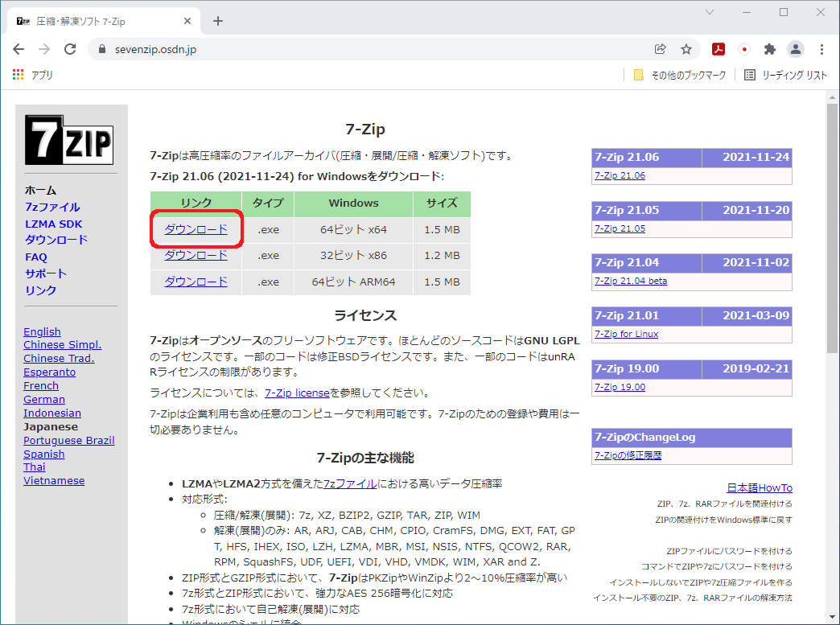Screen dimensions: 840x625
Task: Open the FAQ sidebar page
Action: [x=36, y=257]
